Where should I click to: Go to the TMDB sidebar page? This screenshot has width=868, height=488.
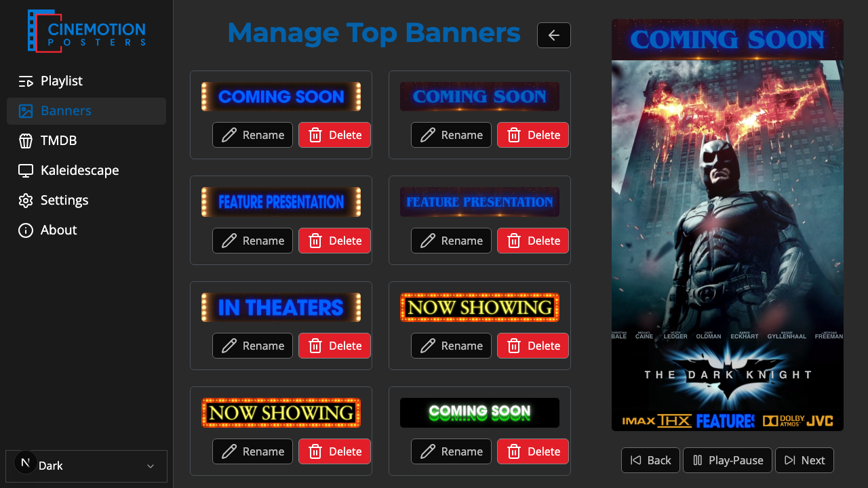click(x=86, y=141)
